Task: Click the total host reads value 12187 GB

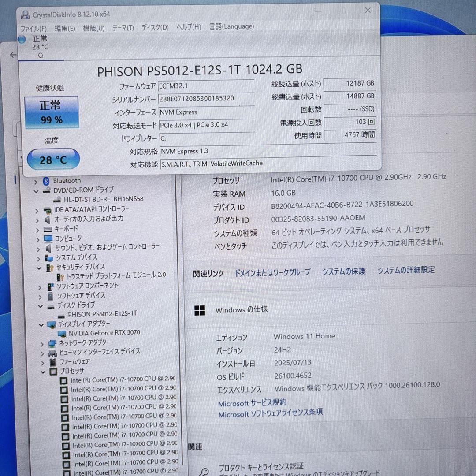Action: (x=350, y=83)
